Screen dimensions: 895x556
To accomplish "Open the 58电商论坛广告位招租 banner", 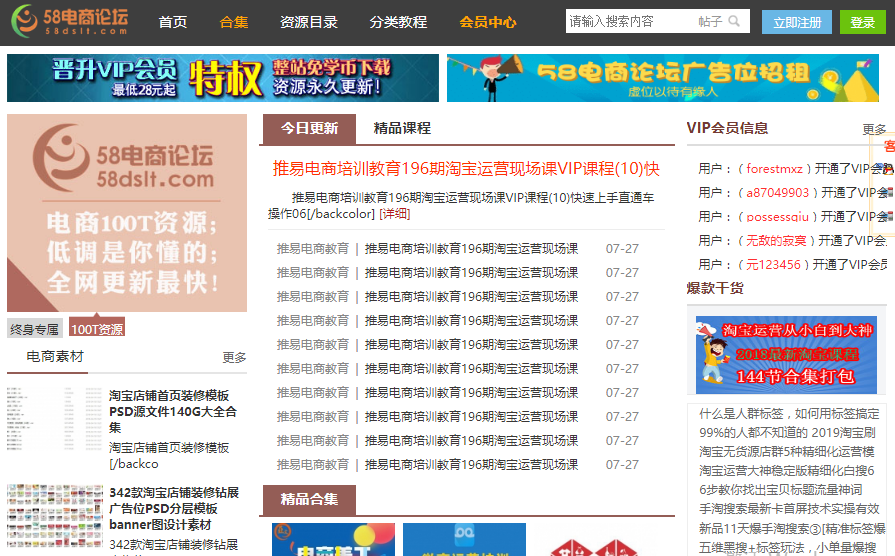I will [x=663, y=78].
